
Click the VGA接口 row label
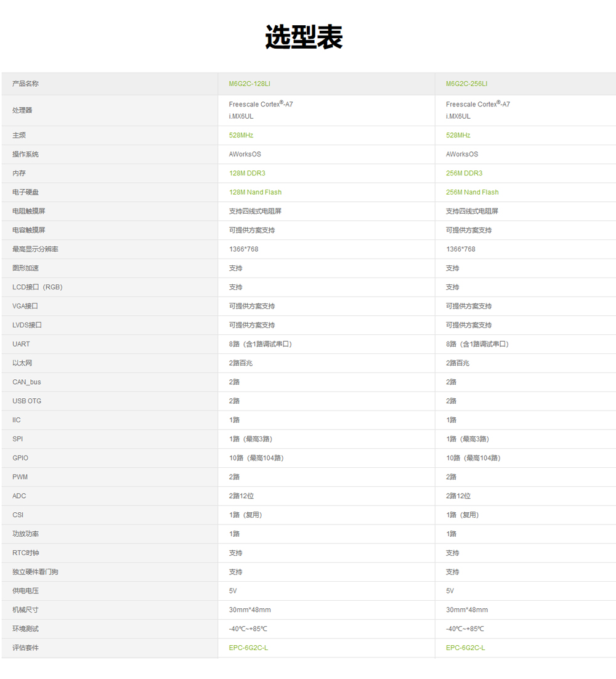coord(25,306)
